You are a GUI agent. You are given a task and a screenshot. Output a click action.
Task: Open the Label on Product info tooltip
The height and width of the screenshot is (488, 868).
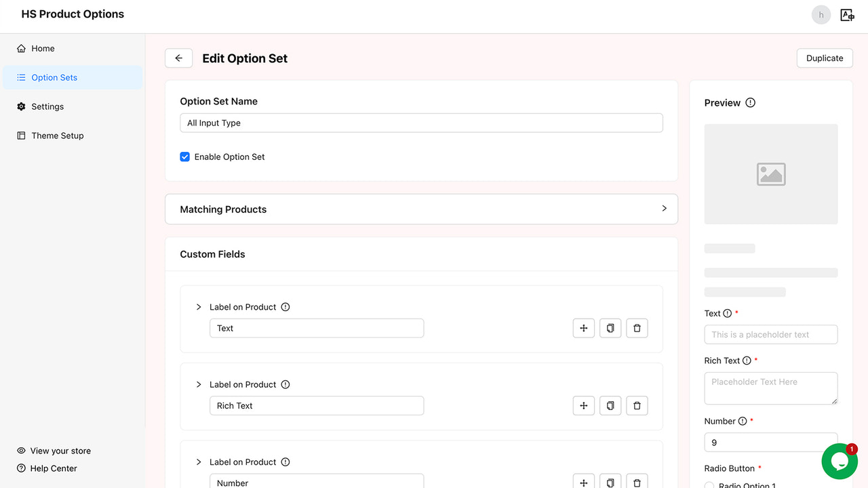[285, 306]
